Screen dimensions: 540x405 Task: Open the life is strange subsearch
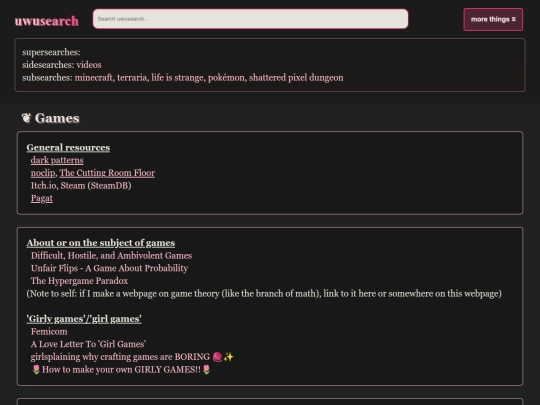click(178, 77)
